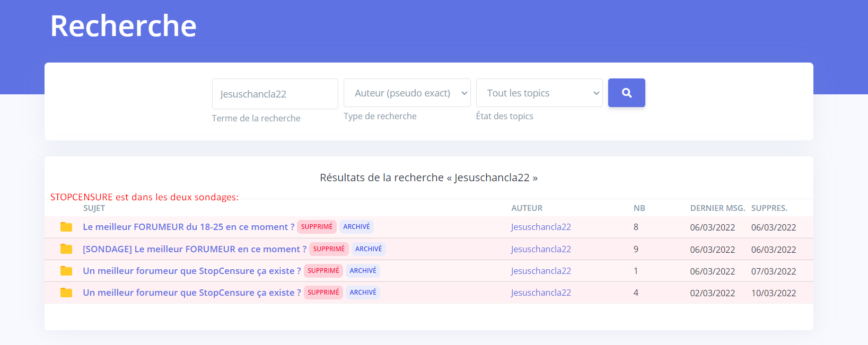
Task: Visit author Jesuschancla22 on the [SONDAGE] row
Action: tap(541, 249)
